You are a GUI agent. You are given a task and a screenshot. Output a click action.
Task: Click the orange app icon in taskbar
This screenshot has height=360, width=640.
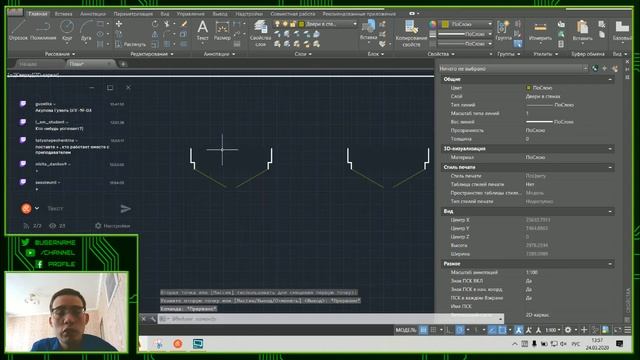[178, 344]
